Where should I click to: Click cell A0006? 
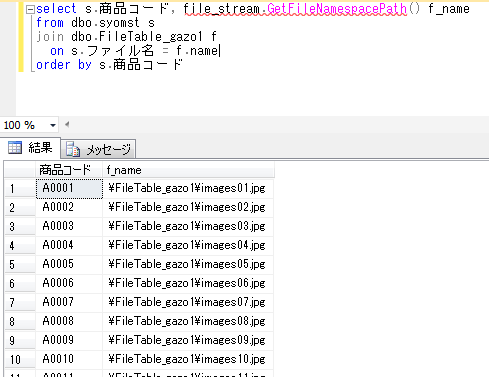coord(69,284)
